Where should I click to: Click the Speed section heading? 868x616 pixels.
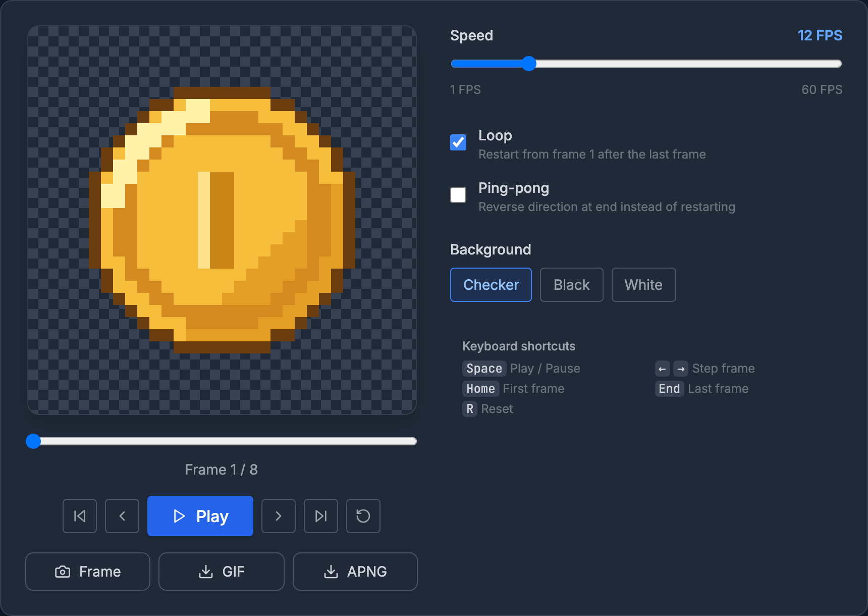click(x=471, y=35)
